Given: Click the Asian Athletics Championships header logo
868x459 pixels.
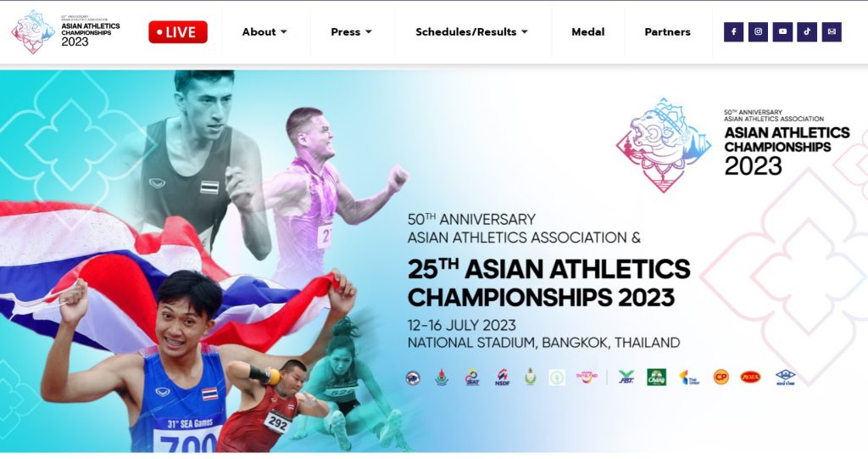Looking at the screenshot, I should [x=65, y=31].
